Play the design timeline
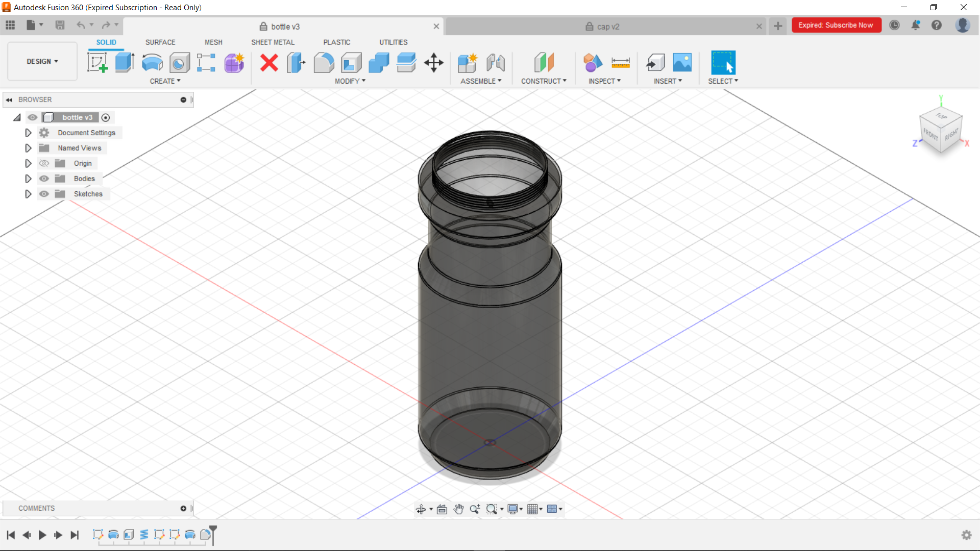 (42, 535)
